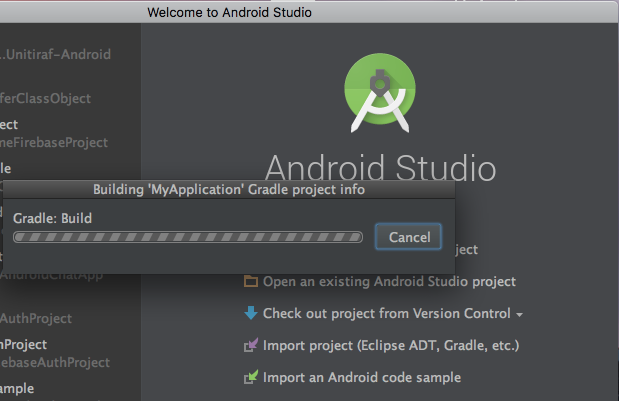The width and height of the screenshot is (619, 401).
Task: Click the Welcome to Android Studio title bar
Action: click(229, 12)
